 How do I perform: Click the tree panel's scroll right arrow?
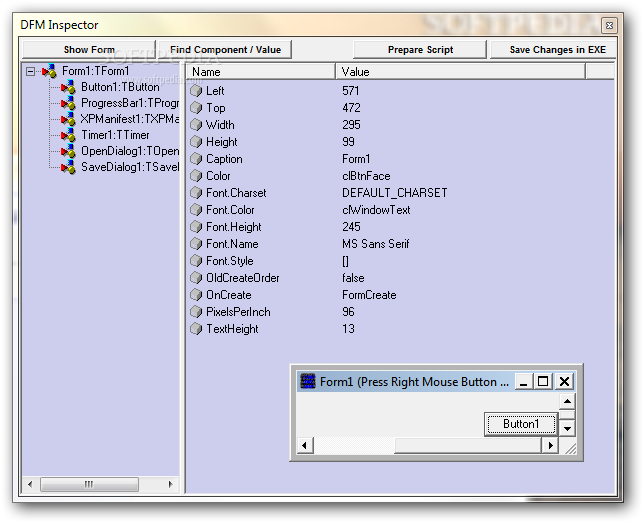pos(170,484)
